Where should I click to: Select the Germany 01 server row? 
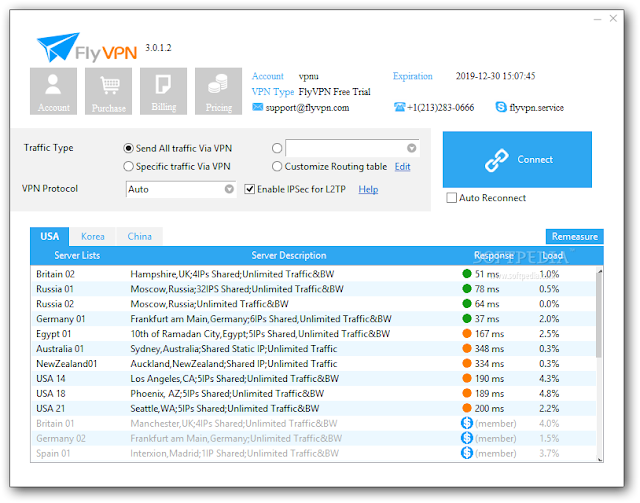(313, 319)
